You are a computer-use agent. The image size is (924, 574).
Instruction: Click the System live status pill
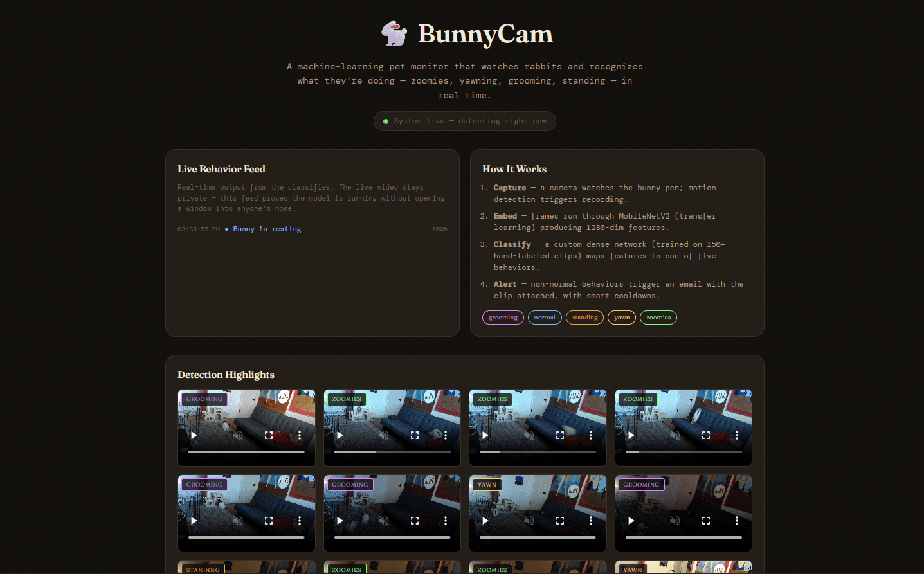pyautogui.click(x=465, y=121)
